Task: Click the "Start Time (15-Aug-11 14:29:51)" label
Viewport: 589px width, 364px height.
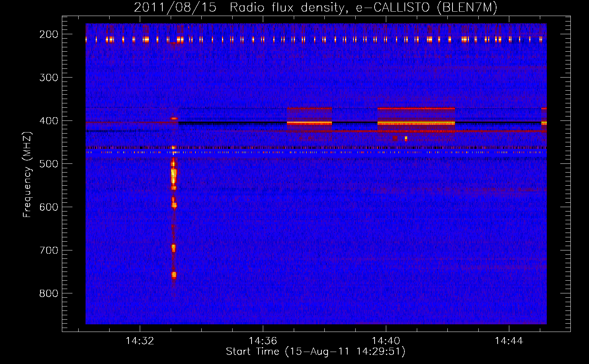Action: tap(316, 352)
